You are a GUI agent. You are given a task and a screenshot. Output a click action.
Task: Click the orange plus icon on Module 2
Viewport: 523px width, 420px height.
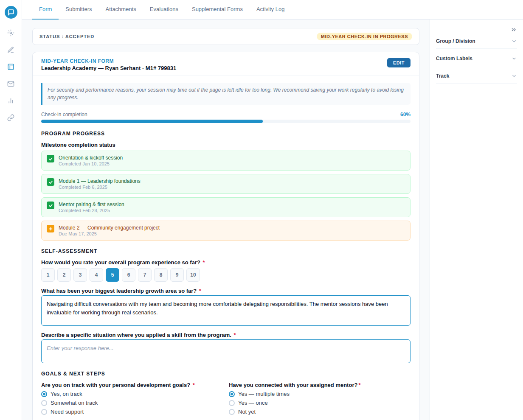click(x=51, y=228)
